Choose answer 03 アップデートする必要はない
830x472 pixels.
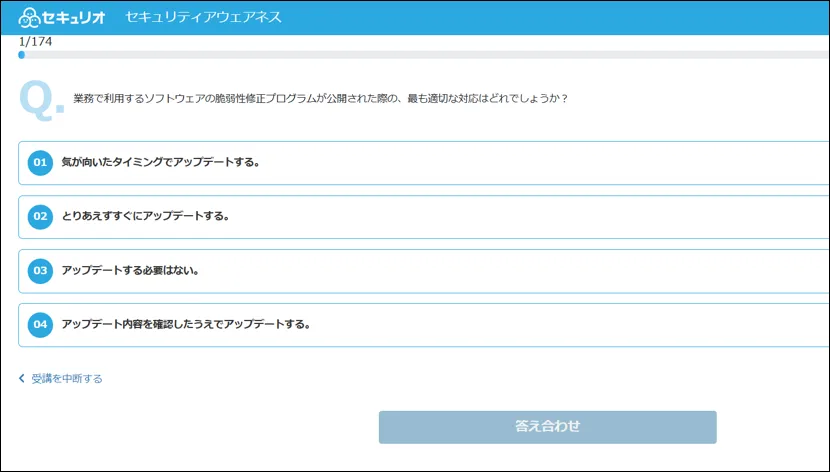[423, 271]
